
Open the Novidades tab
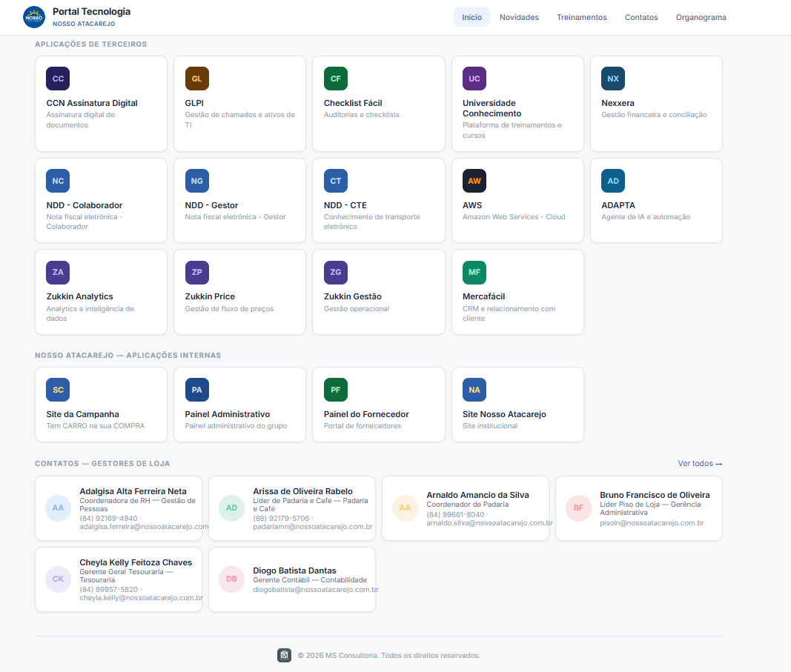(x=519, y=17)
